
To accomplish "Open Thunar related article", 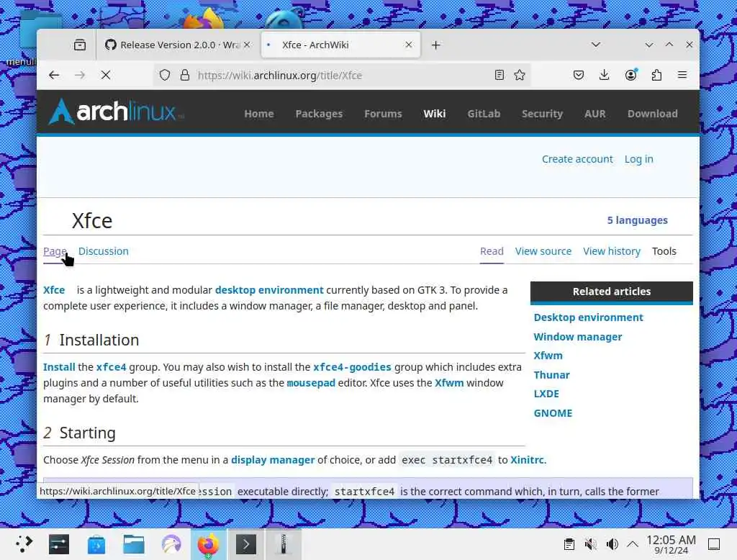I will click(551, 375).
